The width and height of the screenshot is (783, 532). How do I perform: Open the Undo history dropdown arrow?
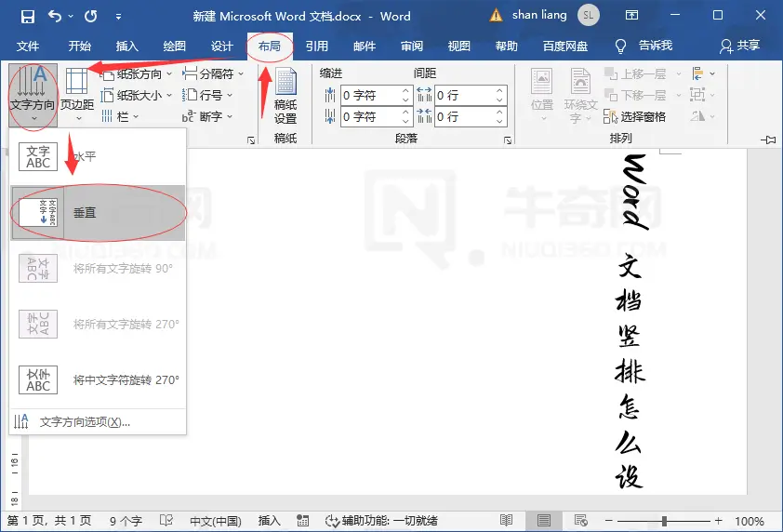[x=71, y=17]
